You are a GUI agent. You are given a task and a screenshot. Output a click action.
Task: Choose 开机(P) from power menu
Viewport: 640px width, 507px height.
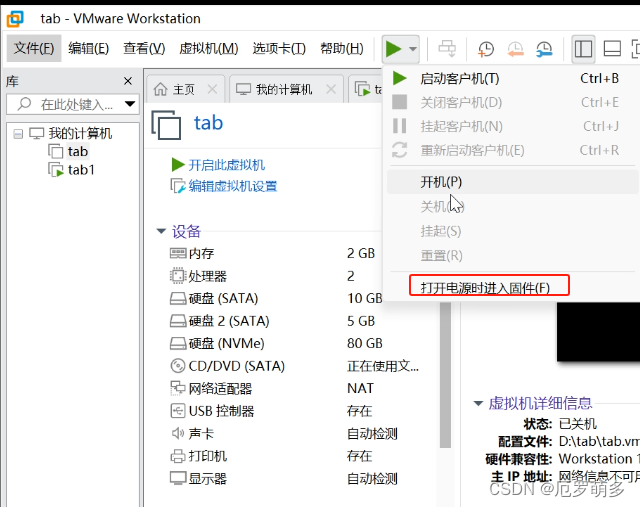pos(512,182)
